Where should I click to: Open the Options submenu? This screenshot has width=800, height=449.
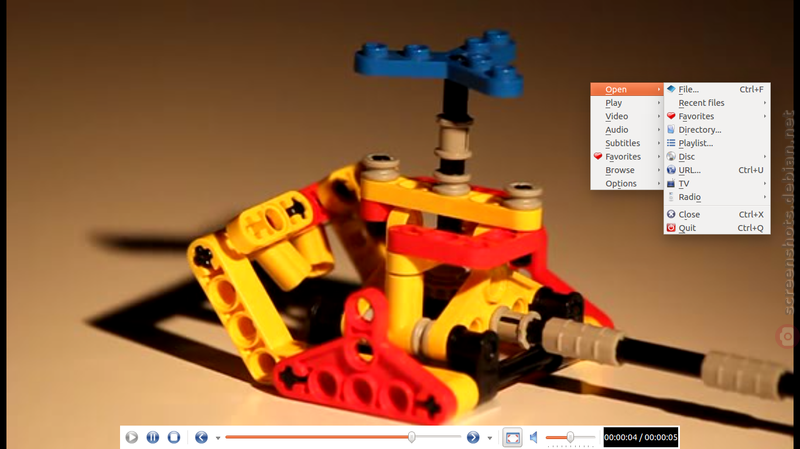point(627,183)
